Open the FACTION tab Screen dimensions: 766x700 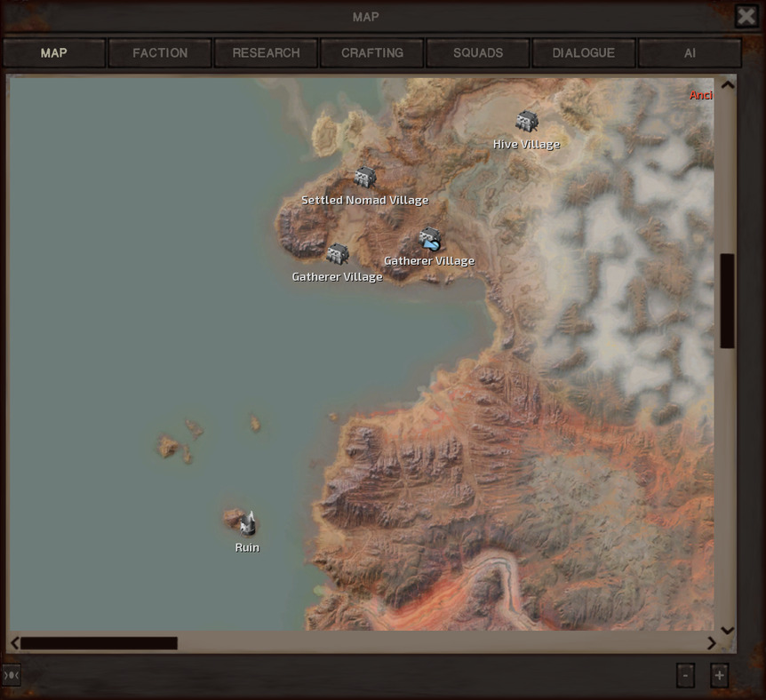(160, 52)
